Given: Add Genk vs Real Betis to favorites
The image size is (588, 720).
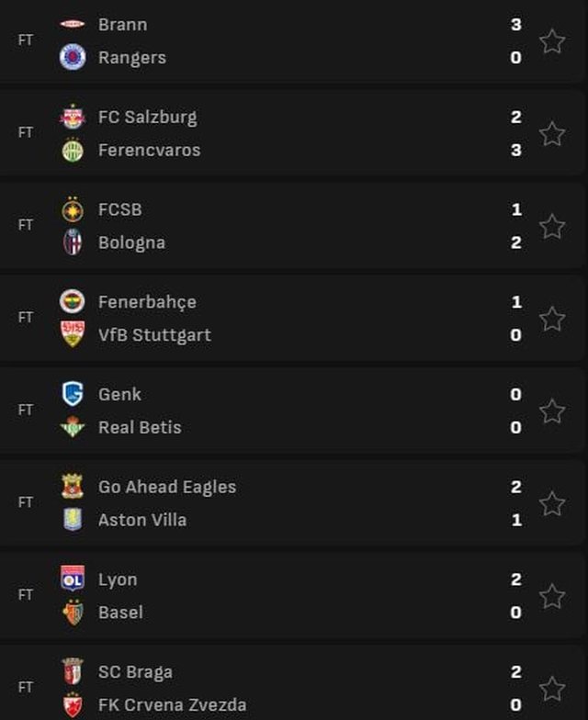Looking at the screenshot, I should 551,411.
